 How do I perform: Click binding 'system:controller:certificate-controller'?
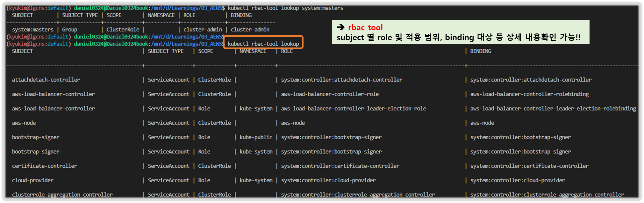(530, 166)
